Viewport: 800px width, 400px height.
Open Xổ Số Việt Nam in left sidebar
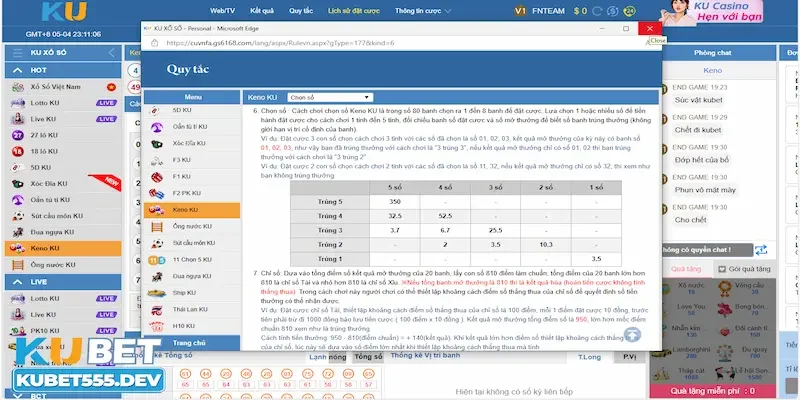coord(63,87)
